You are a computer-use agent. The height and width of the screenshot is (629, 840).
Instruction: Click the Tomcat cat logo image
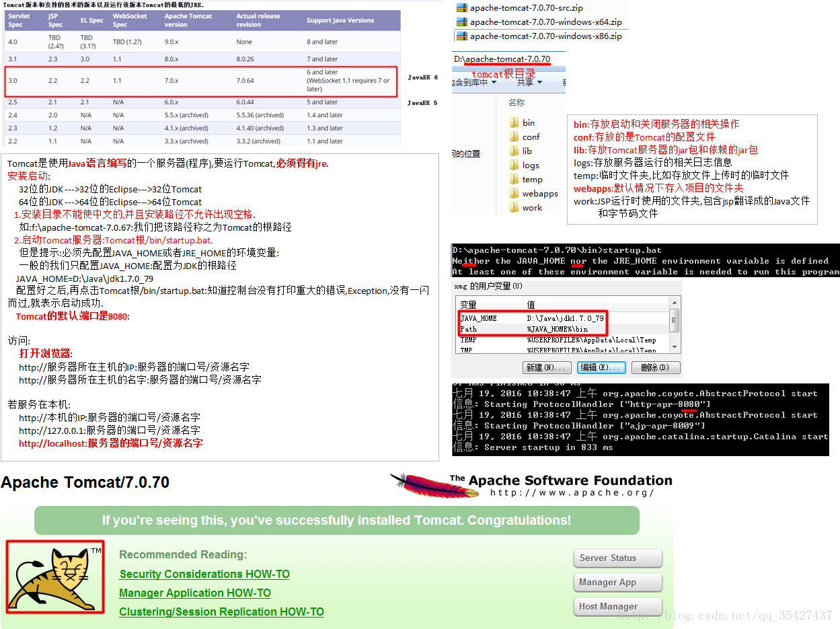coord(55,577)
